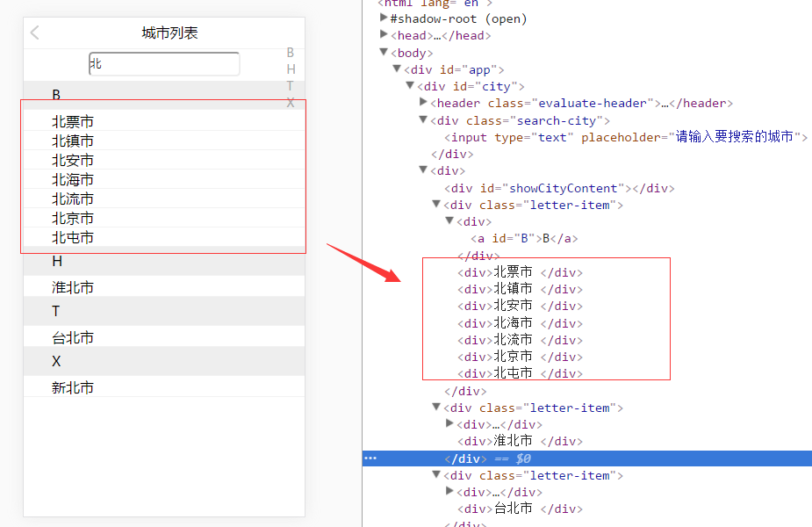Click the X section header in city list
812x527 pixels.
(x=164, y=361)
